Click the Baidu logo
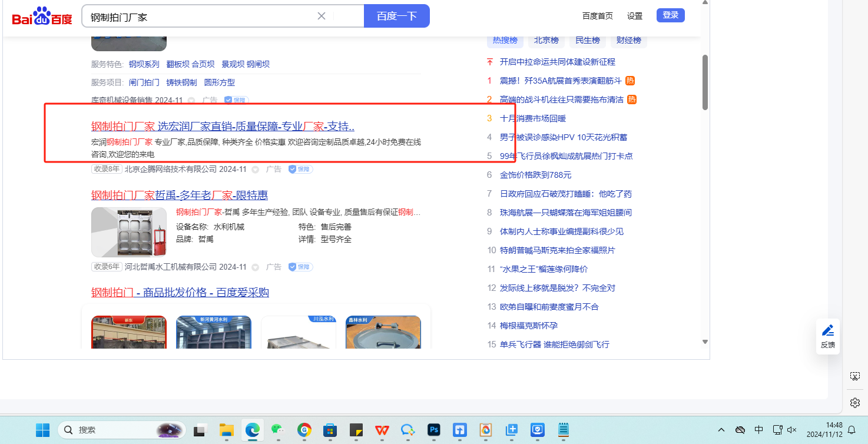The height and width of the screenshot is (444, 868). 42,16
